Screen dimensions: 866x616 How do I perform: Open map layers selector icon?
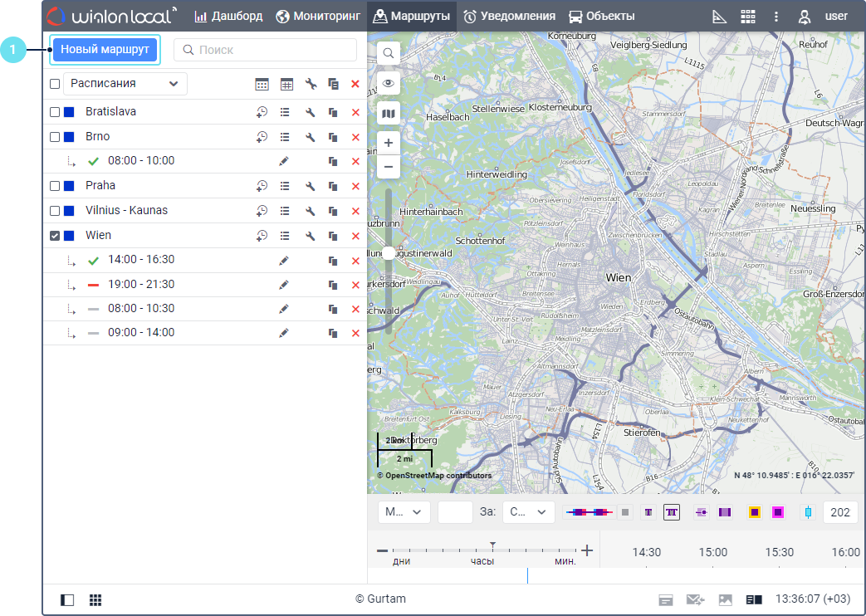point(388,113)
